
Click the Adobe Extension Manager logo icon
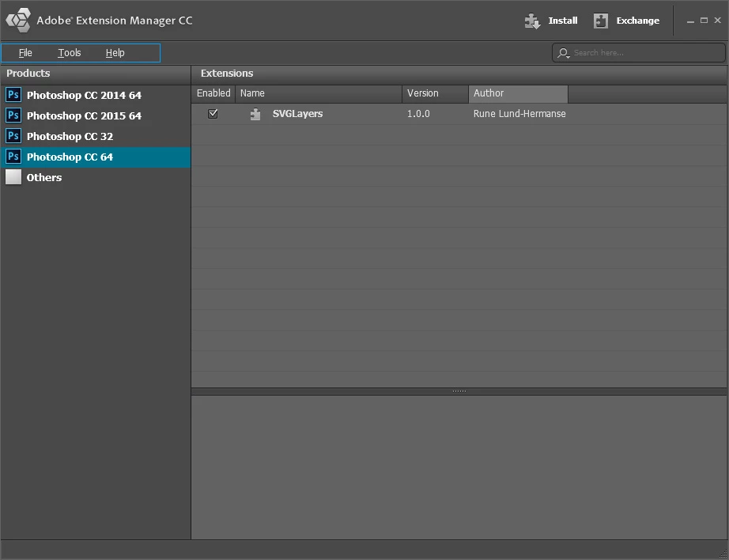18,20
